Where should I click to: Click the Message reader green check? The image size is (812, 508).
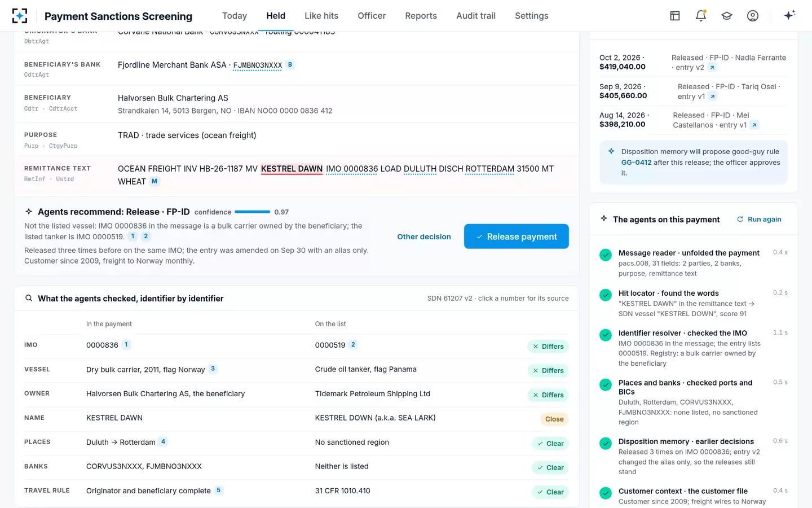pos(606,255)
